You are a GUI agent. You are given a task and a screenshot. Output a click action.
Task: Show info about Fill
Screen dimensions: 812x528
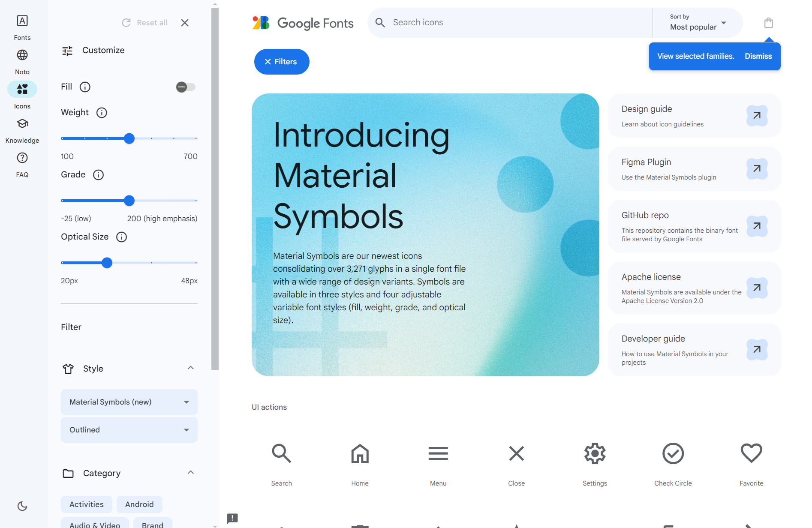[x=85, y=87]
